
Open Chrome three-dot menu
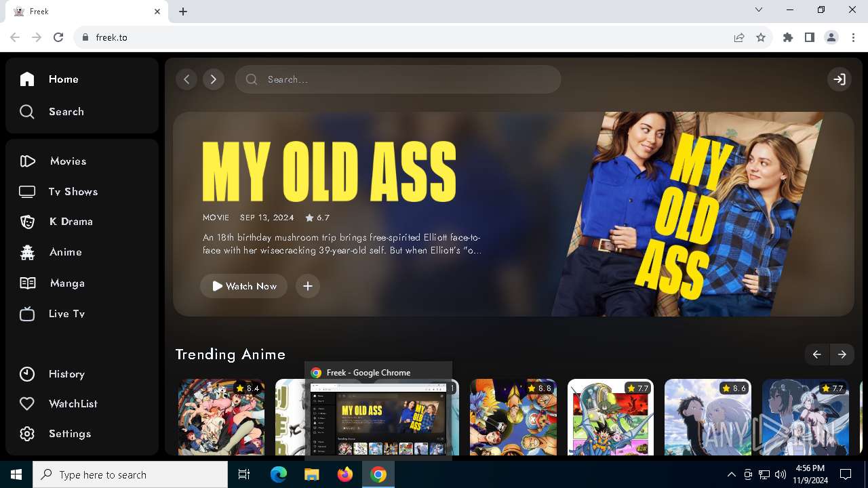pos(854,37)
